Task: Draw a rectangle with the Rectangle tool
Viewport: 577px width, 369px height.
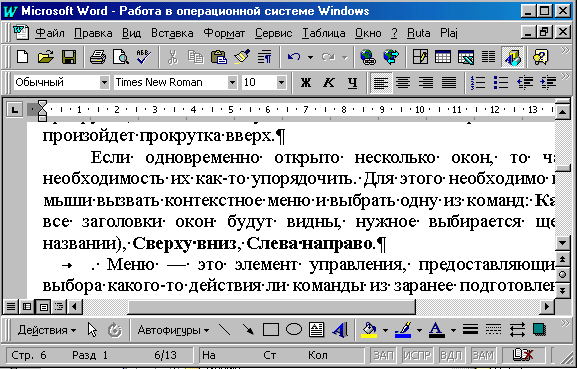Action: pyautogui.click(x=271, y=330)
